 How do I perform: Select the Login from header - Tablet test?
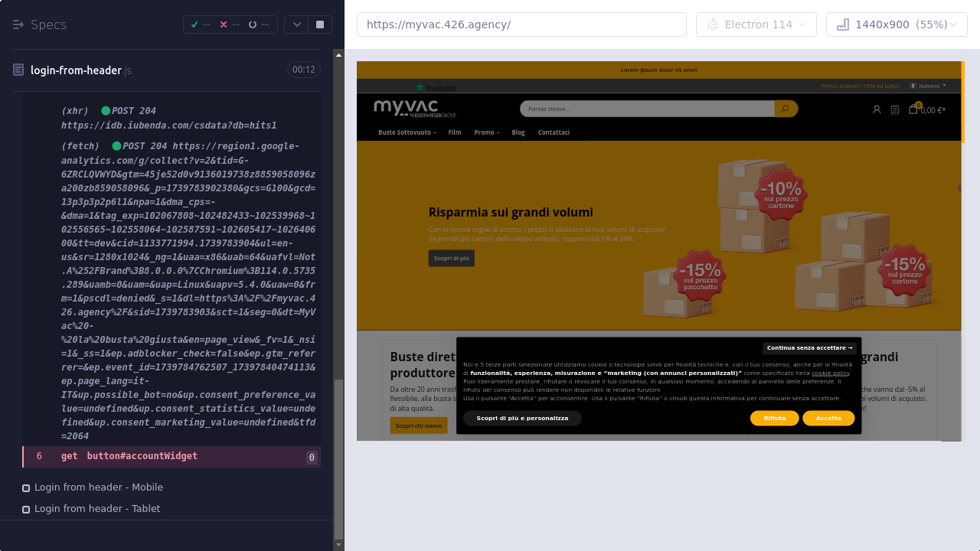(97, 509)
